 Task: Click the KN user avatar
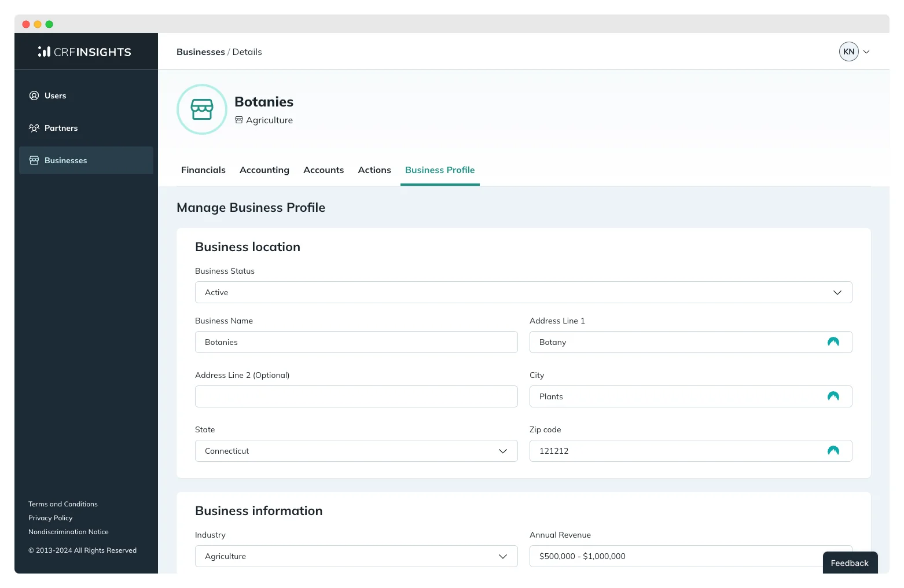point(849,52)
